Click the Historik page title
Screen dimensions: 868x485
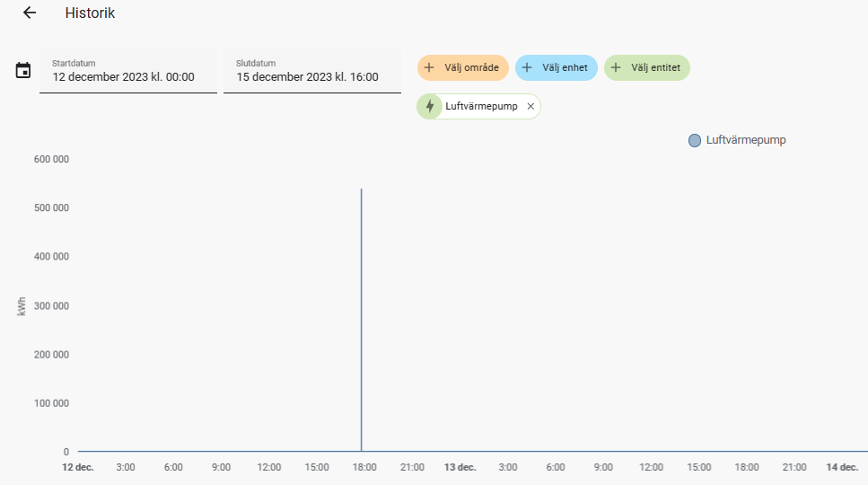tap(90, 13)
